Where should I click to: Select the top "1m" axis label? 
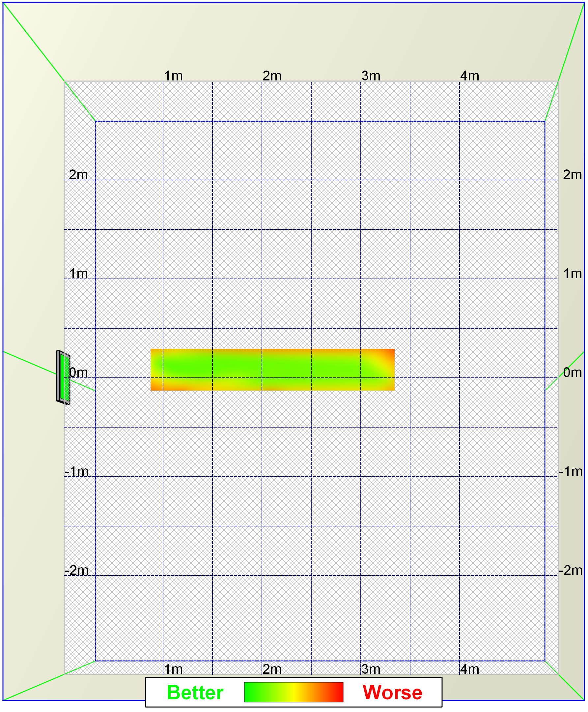(173, 76)
